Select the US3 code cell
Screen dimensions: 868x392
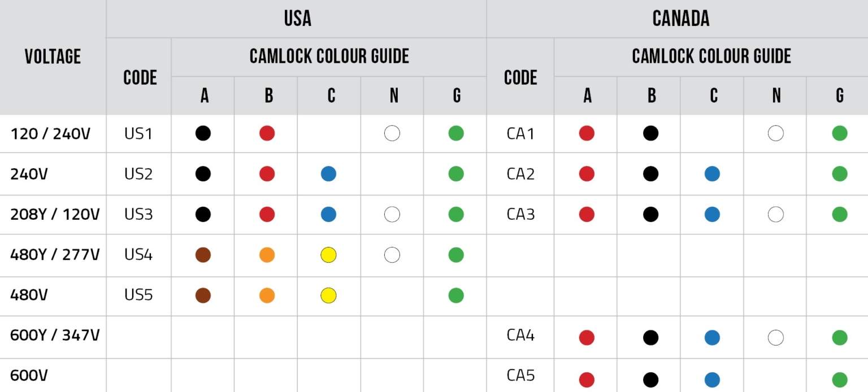pyautogui.click(x=138, y=215)
